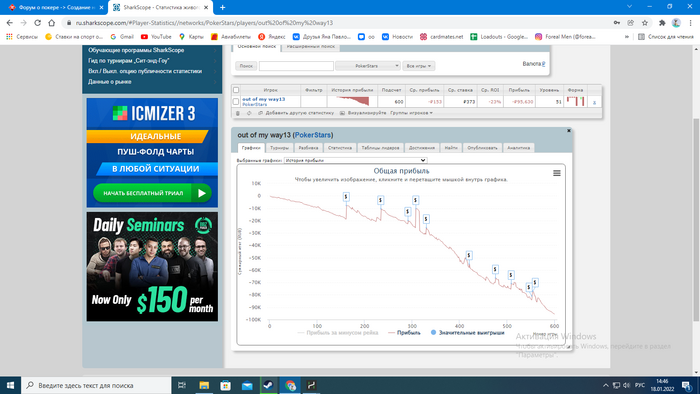Open the Все игры dropdown
Viewport: 700px width, 394px height.
point(418,66)
